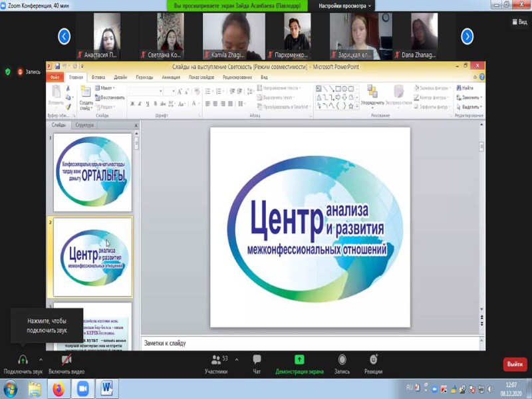Click the increase indent icon
The width and height of the screenshot is (532, 399).
click(x=239, y=91)
